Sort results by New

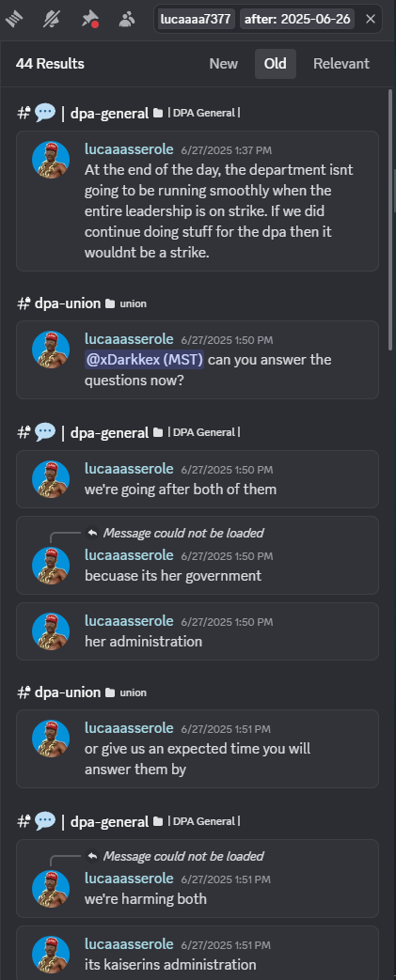[x=223, y=64]
